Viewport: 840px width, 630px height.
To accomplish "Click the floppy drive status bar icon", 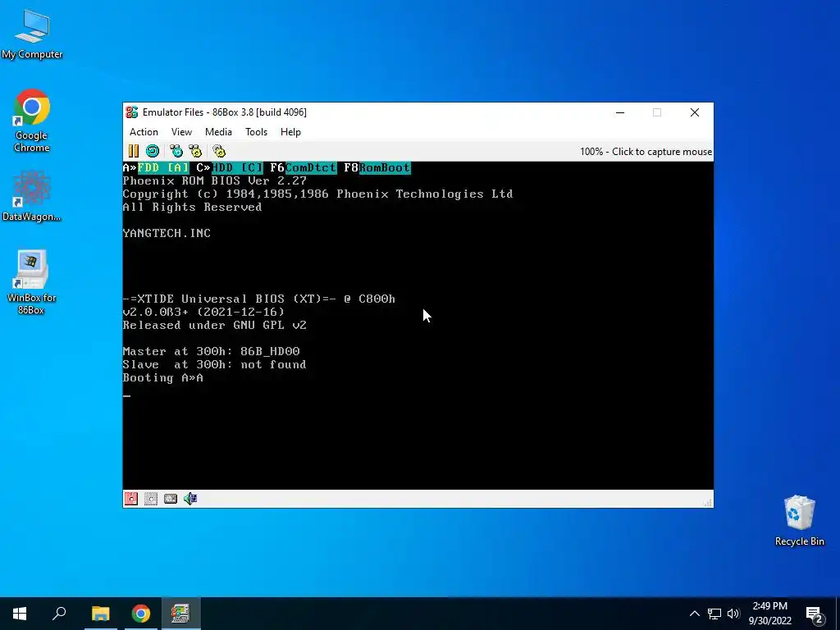I will coord(131,499).
